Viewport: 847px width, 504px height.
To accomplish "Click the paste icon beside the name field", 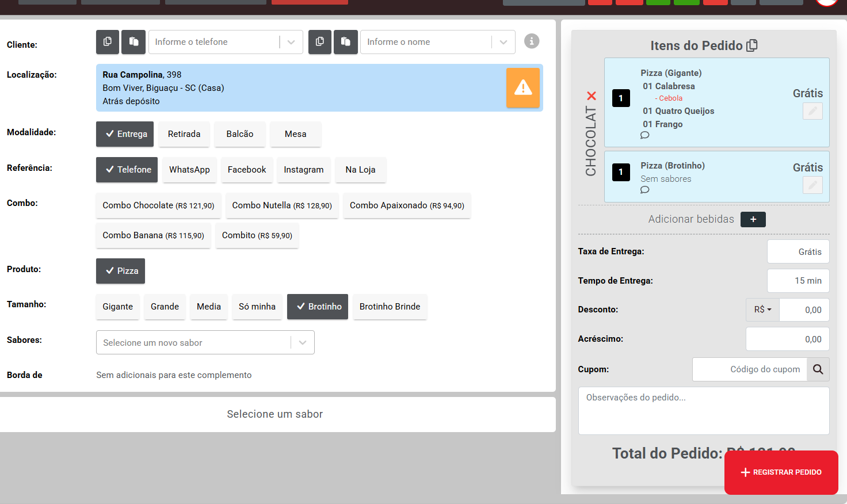I will pyautogui.click(x=346, y=42).
